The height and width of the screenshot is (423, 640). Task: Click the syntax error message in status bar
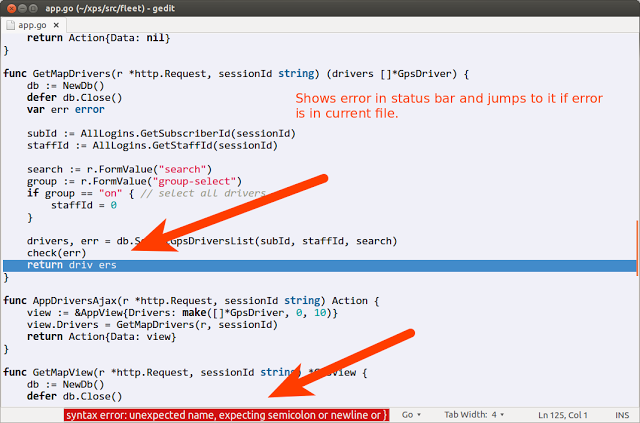(227, 415)
